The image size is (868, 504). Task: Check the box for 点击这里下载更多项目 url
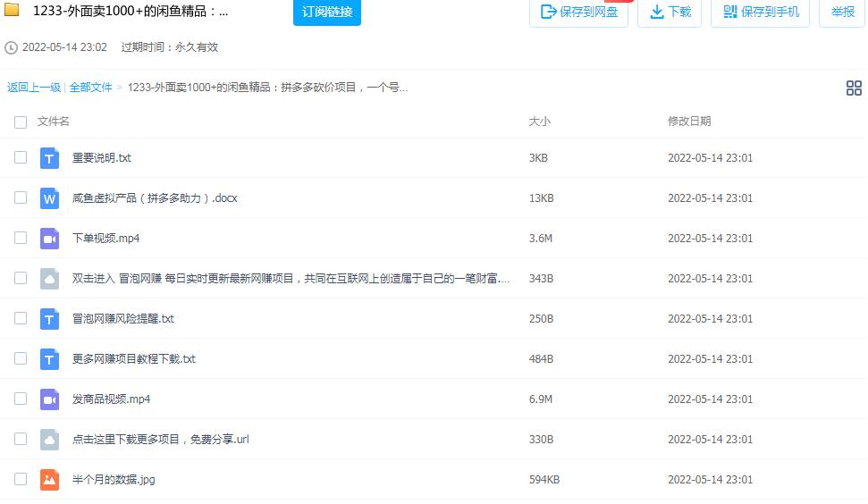pyautogui.click(x=21, y=439)
